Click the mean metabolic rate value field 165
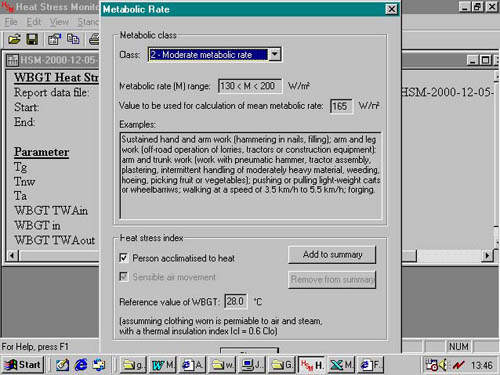This screenshot has height=375, width=500. click(x=341, y=106)
